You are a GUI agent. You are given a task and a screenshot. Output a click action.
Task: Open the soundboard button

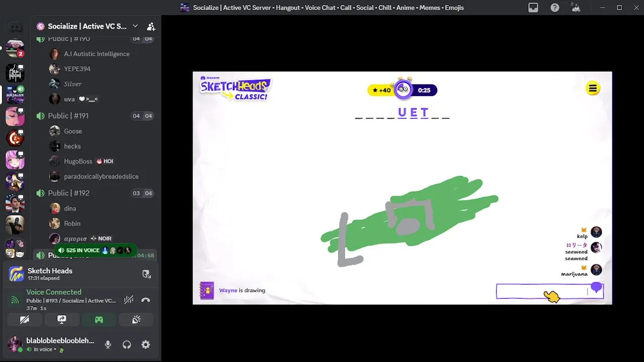pyautogui.click(x=136, y=319)
